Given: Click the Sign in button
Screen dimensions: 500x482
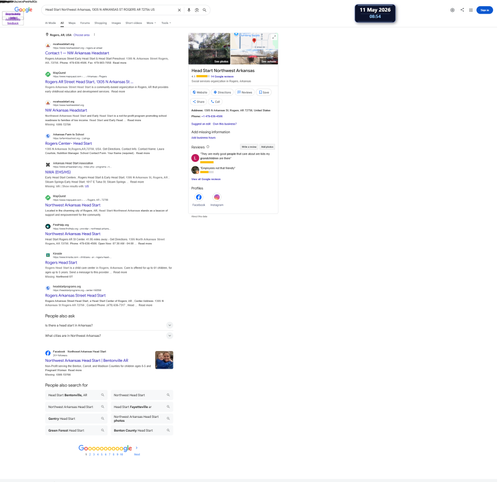Looking at the screenshot, I should coord(485,10).
